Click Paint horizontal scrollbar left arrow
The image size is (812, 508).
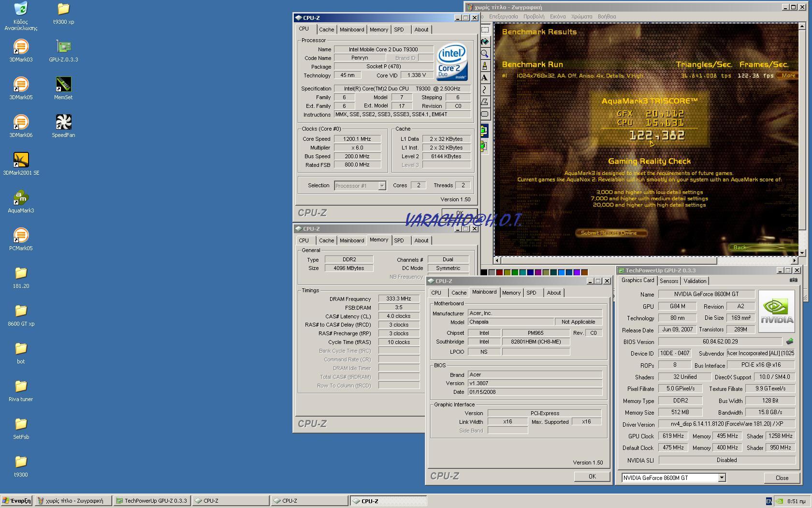click(497, 260)
